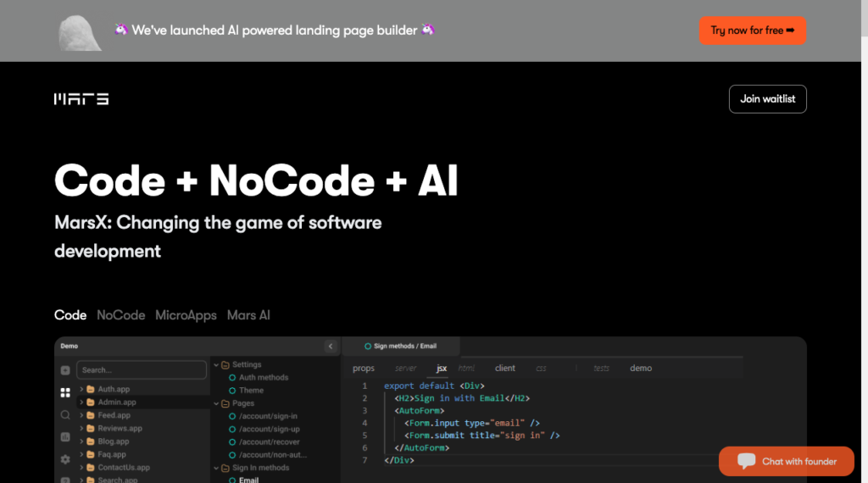This screenshot has width=868, height=483.
Task: Click the Mars logo in the header
Action: (x=81, y=99)
